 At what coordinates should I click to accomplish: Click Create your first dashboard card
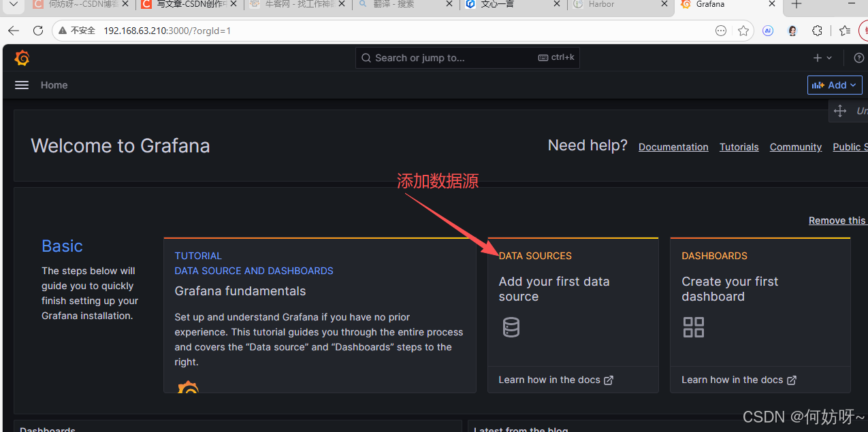coord(760,315)
